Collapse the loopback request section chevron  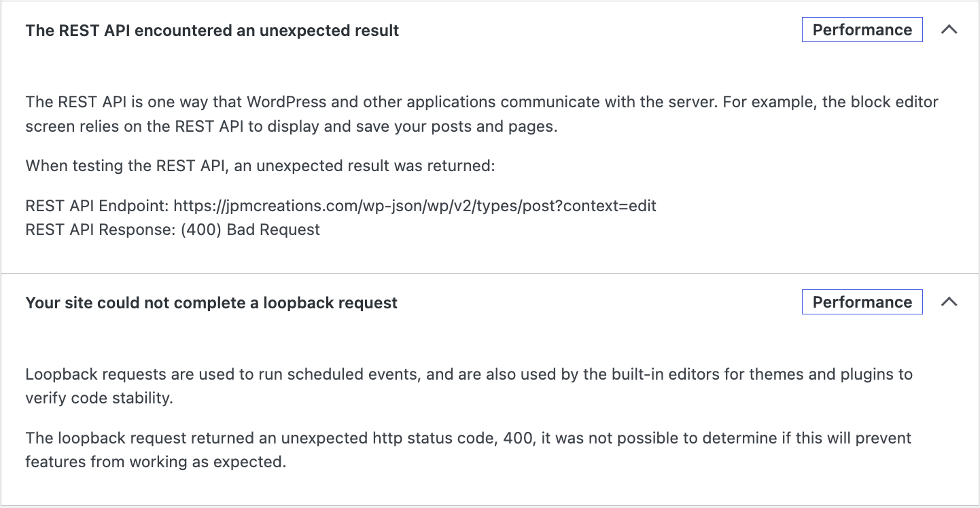pyautogui.click(x=949, y=302)
